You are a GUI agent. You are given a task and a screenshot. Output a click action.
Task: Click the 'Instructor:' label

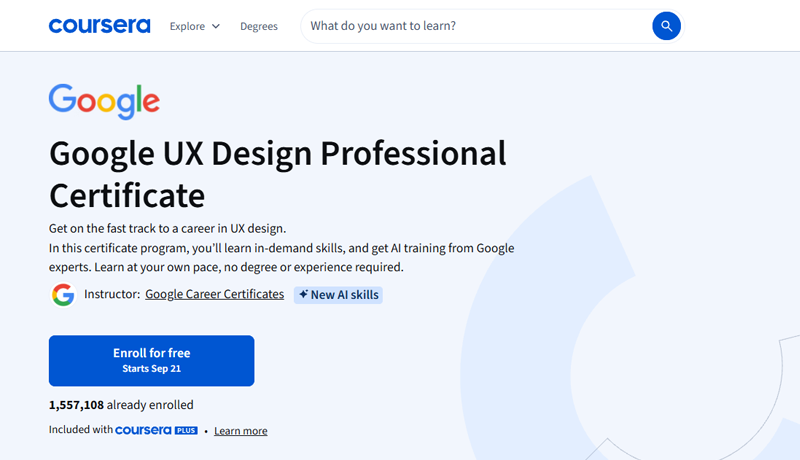click(x=112, y=294)
